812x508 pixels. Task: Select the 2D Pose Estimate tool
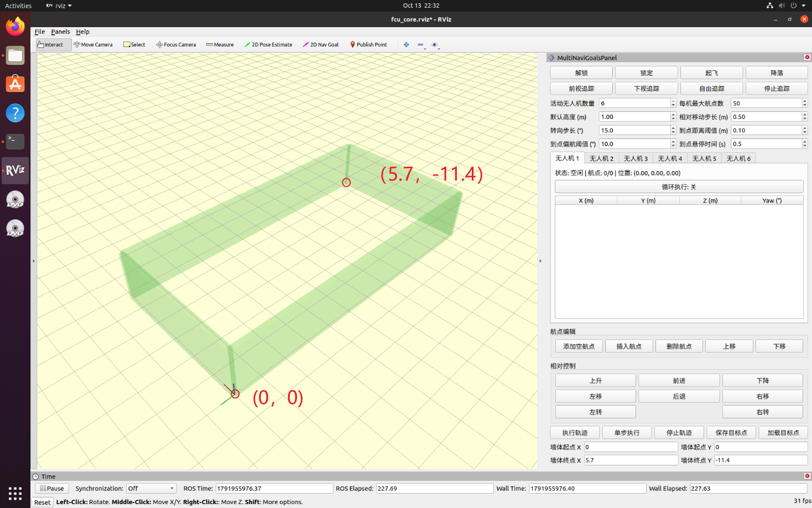pyautogui.click(x=268, y=45)
